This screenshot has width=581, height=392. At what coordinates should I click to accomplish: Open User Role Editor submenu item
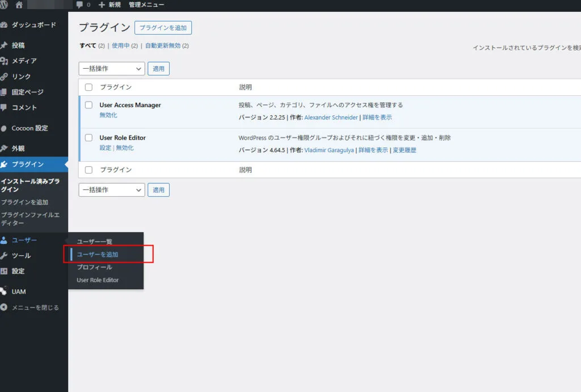98,280
